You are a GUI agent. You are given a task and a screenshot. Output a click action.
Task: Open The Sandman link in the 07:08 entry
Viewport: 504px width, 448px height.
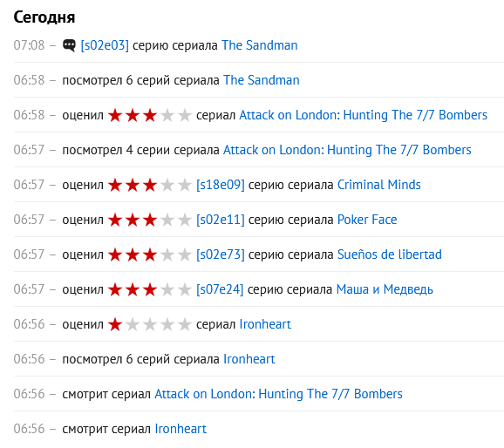pos(259,45)
